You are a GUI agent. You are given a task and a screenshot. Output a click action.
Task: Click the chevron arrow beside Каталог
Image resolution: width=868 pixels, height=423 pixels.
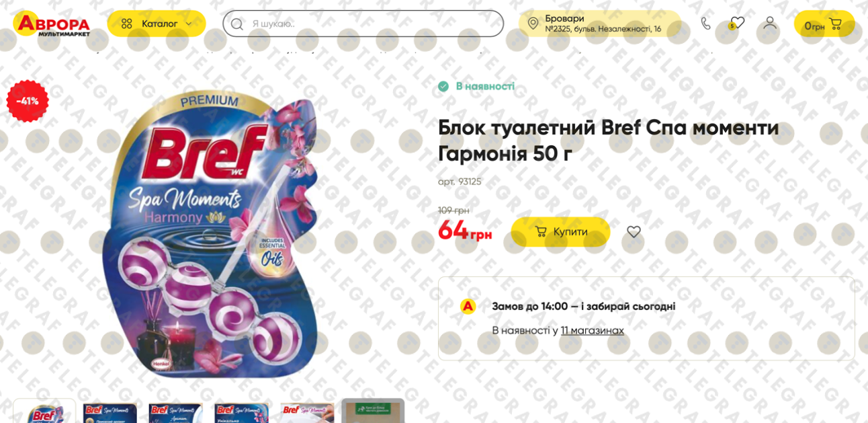(189, 24)
